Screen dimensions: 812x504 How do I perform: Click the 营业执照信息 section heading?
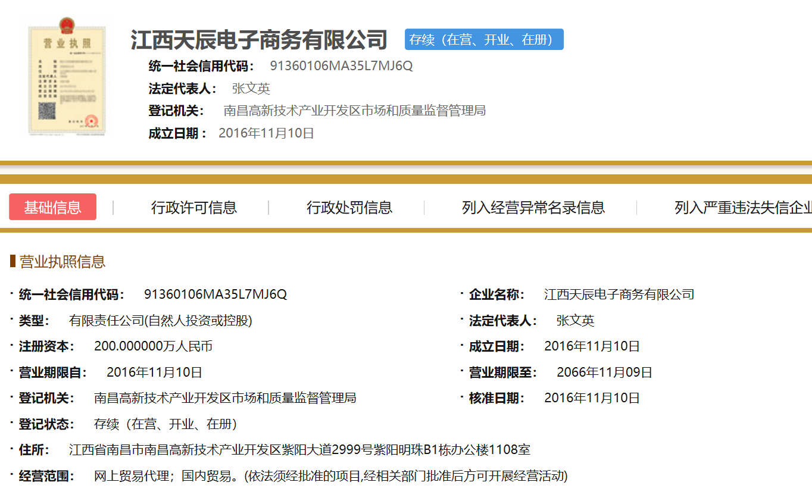(63, 262)
